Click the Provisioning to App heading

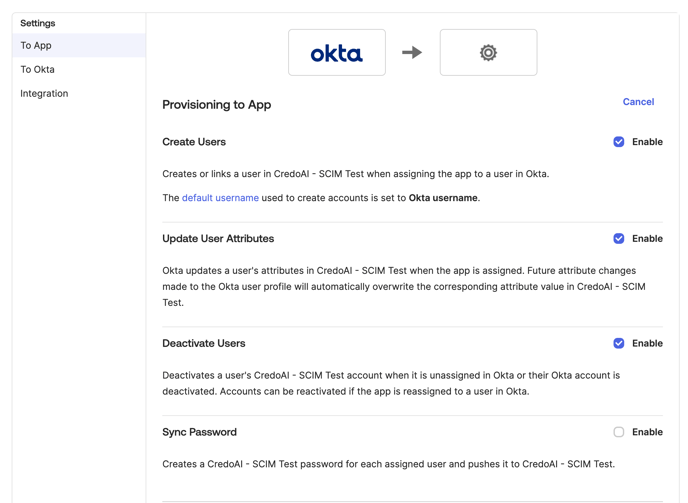pyautogui.click(x=217, y=104)
